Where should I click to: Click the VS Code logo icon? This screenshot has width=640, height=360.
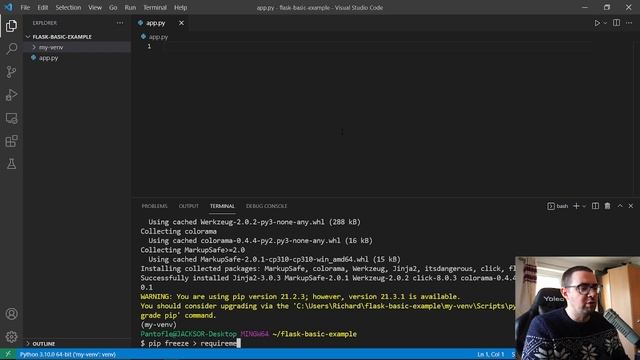click(x=9, y=7)
